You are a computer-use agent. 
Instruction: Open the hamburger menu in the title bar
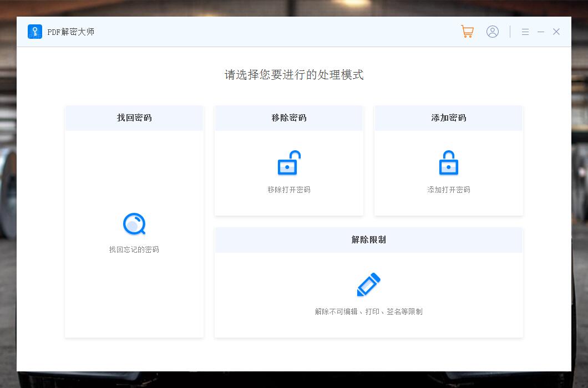coord(525,32)
